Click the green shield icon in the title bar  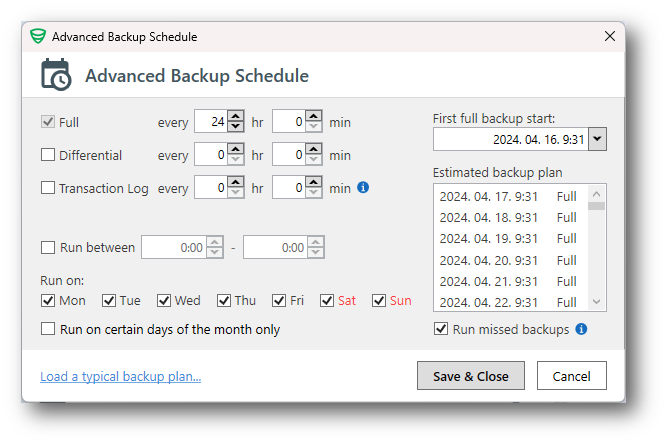click(38, 37)
